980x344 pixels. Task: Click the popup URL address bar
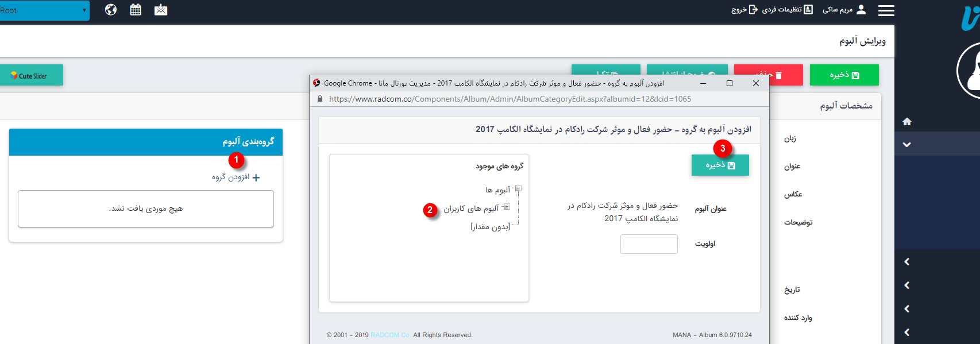(510, 99)
